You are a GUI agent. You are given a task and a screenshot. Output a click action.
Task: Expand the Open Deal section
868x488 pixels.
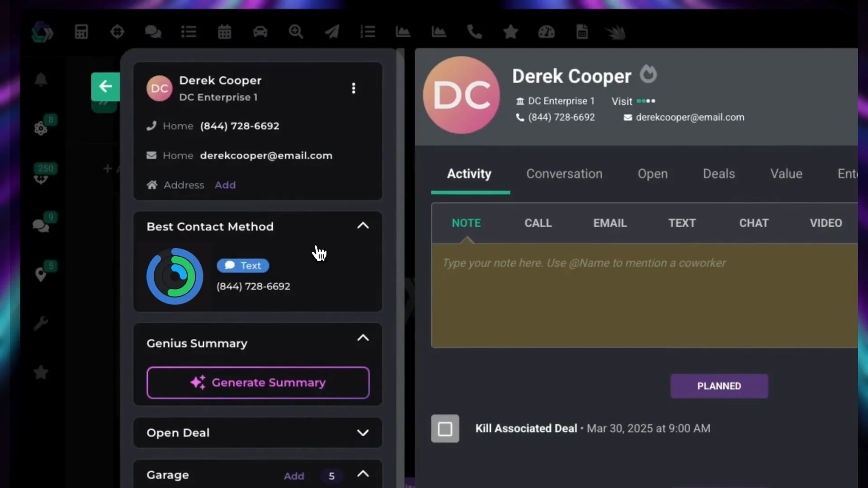[x=363, y=433]
